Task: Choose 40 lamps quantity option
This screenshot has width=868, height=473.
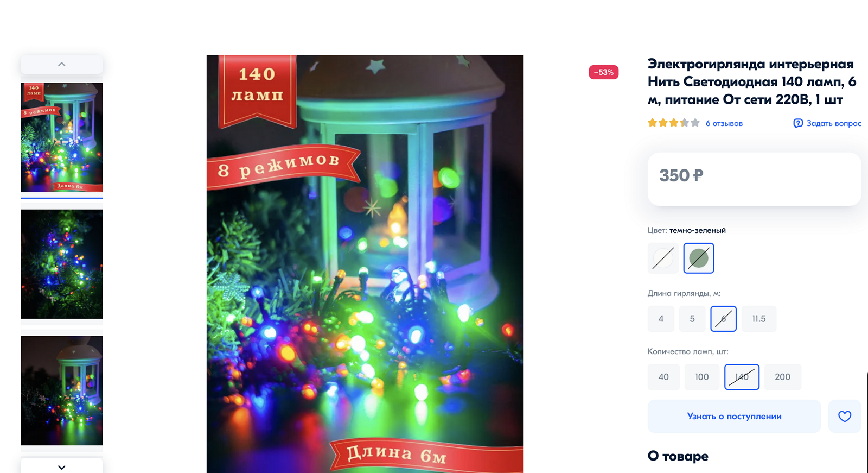Action: tap(663, 377)
